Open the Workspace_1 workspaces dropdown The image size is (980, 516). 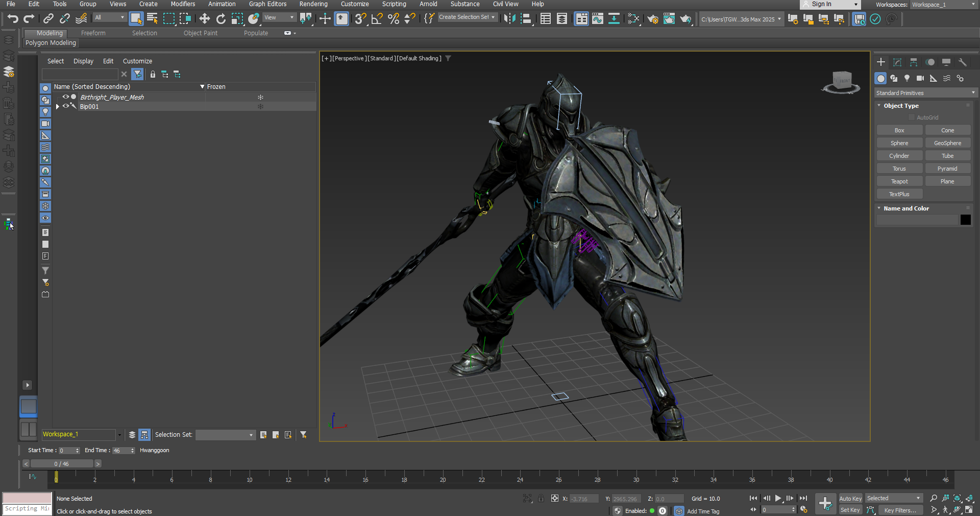(x=944, y=5)
